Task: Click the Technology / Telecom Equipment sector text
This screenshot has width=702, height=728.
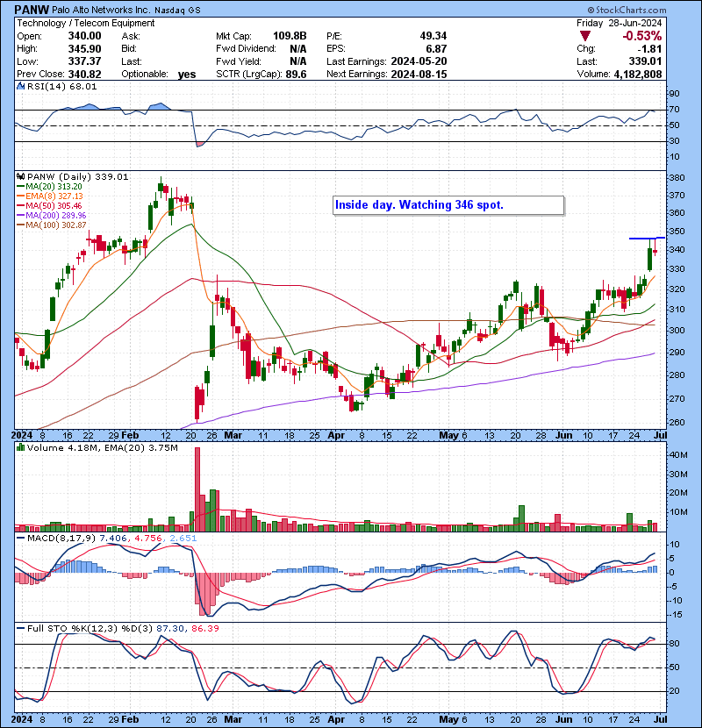Action: (x=86, y=23)
